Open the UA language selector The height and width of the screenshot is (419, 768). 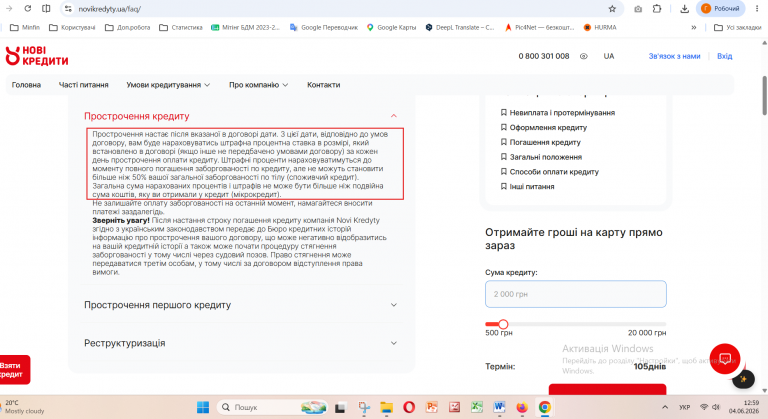(x=608, y=56)
